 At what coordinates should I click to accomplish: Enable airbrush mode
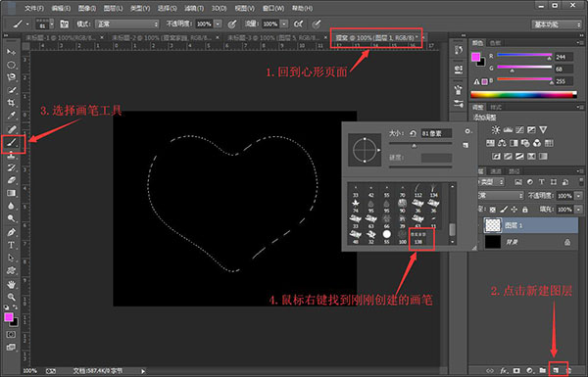tap(299, 24)
